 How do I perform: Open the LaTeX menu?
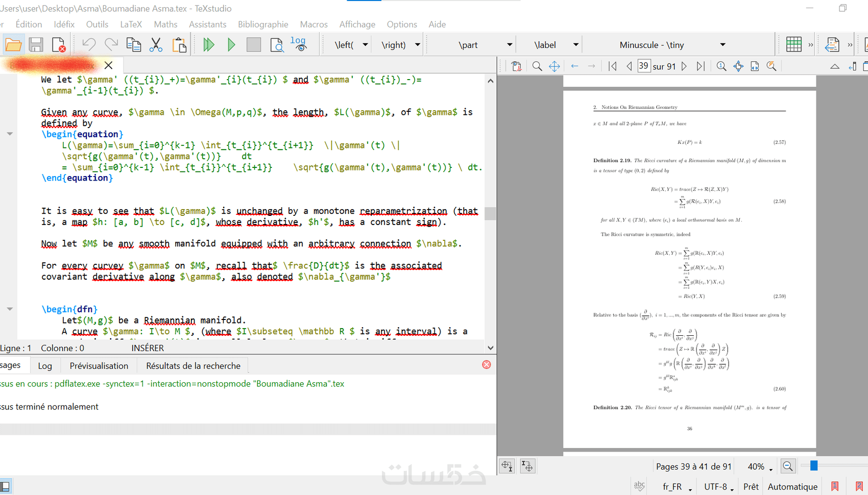131,24
